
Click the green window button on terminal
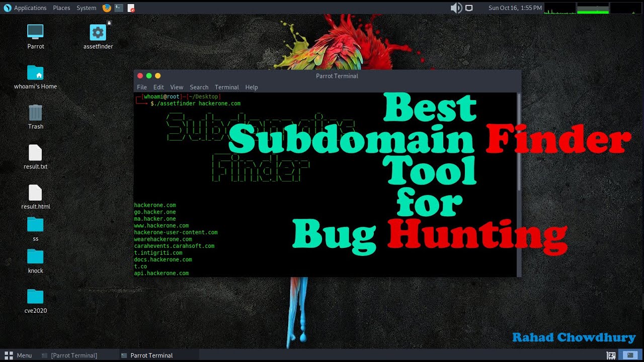(x=149, y=76)
